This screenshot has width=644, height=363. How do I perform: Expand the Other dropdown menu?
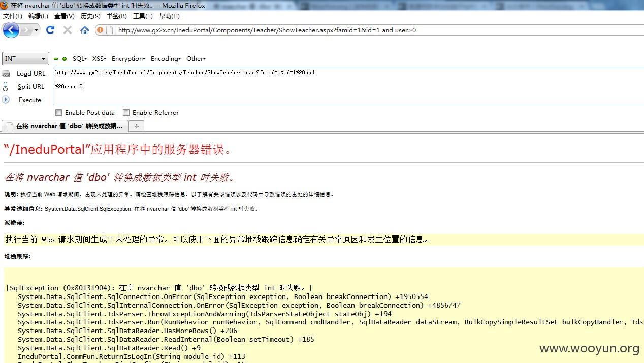(x=196, y=59)
